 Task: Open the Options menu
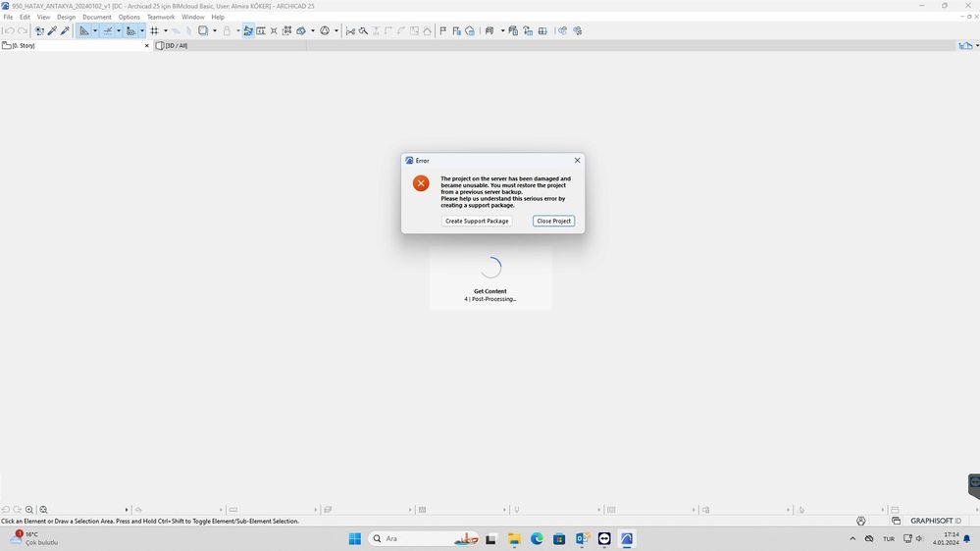pos(129,17)
